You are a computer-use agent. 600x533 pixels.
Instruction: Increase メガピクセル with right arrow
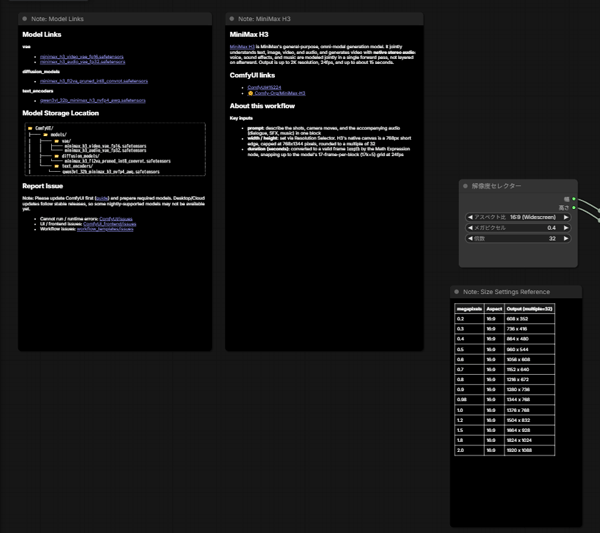coord(566,228)
